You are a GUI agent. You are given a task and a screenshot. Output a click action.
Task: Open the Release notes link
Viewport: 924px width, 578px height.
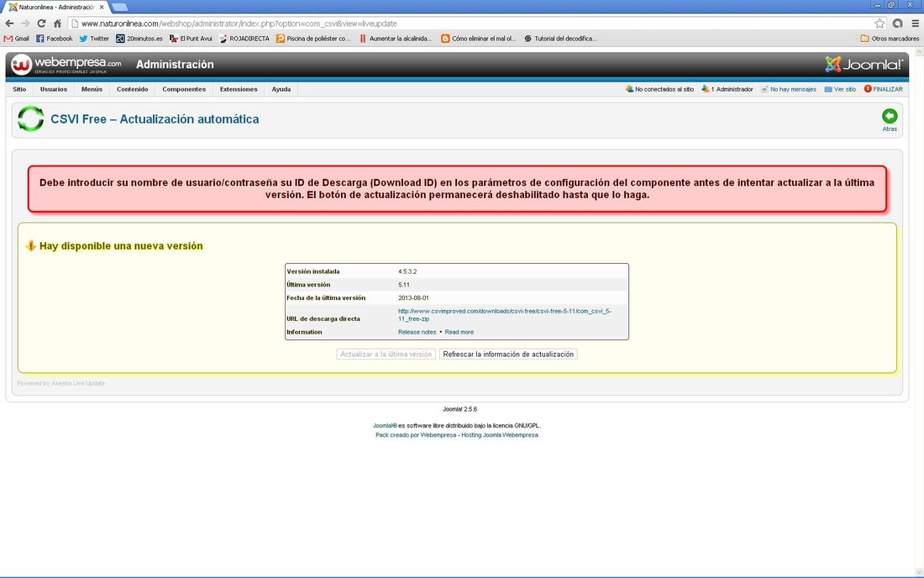point(417,332)
